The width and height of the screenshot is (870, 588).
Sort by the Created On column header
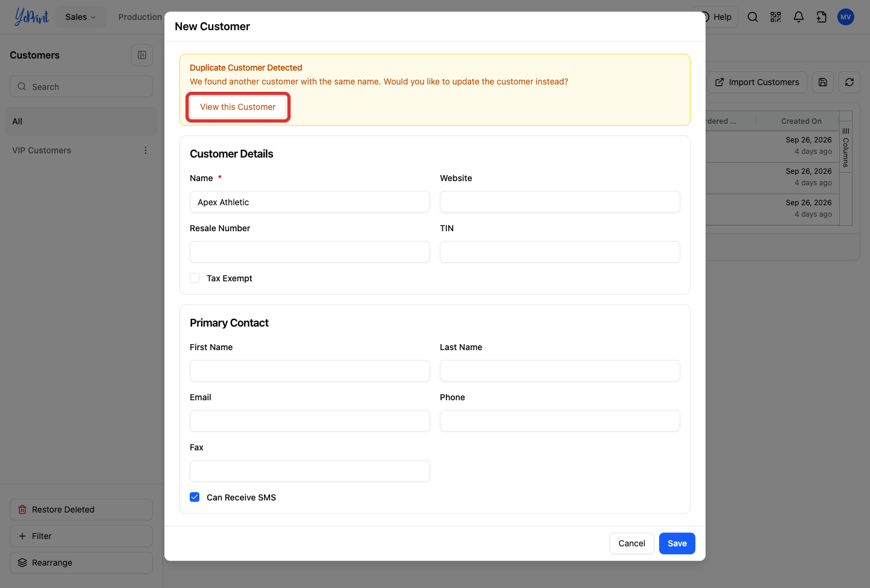click(801, 121)
